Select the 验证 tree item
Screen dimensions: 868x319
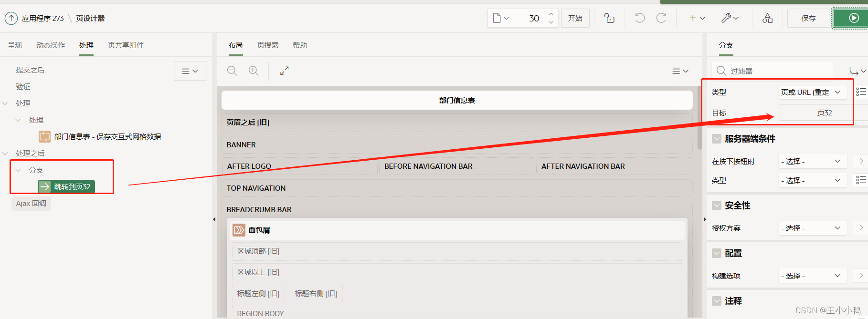tap(23, 87)
